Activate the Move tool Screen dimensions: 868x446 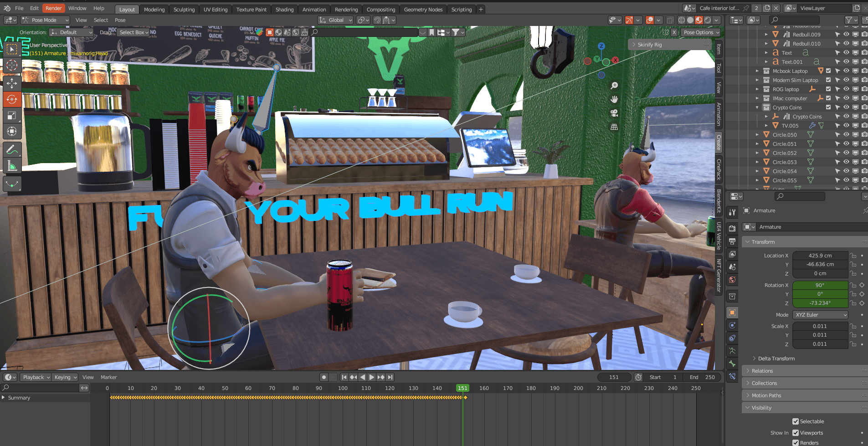12,83
